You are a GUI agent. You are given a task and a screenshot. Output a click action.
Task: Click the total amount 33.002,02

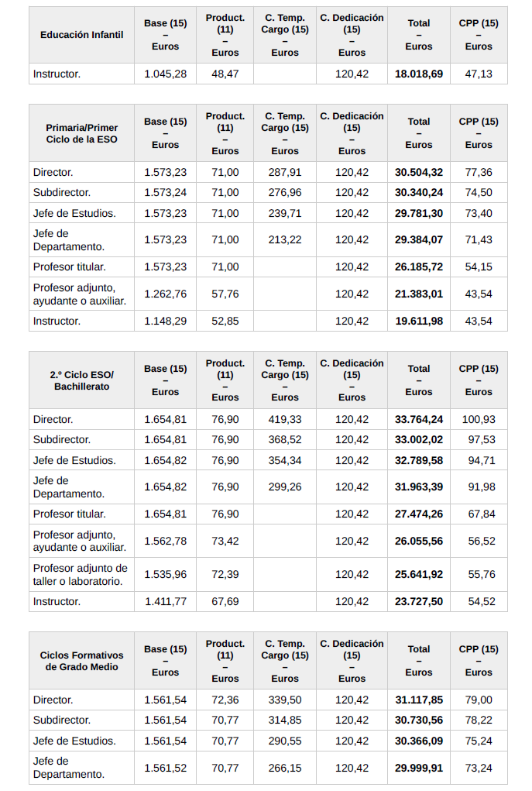pos(418,439)
